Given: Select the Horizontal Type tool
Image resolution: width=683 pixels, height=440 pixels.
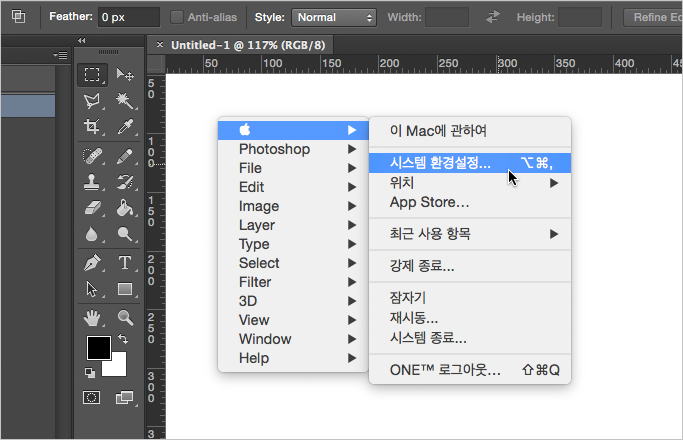Looking at the screenshot, I should point(125,263).
